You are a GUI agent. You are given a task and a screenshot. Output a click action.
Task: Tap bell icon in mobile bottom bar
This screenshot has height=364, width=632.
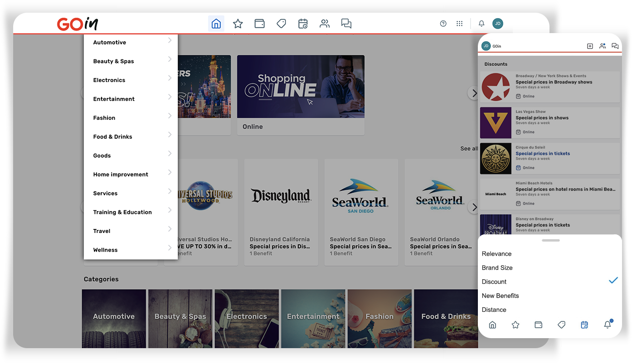[608, 324]
